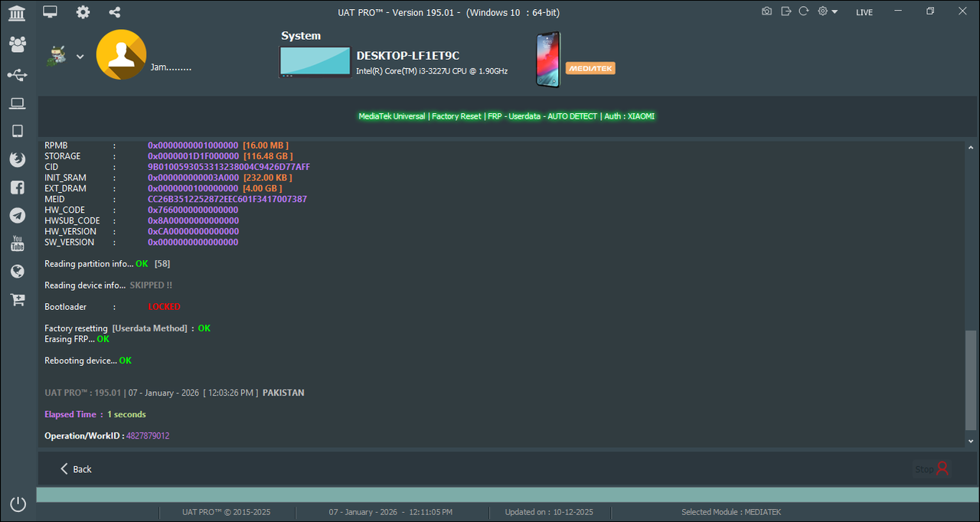Click the log scrollbar up arrow
The width and height of the screenshot is (980, 522).
click(x=971, y=148)
